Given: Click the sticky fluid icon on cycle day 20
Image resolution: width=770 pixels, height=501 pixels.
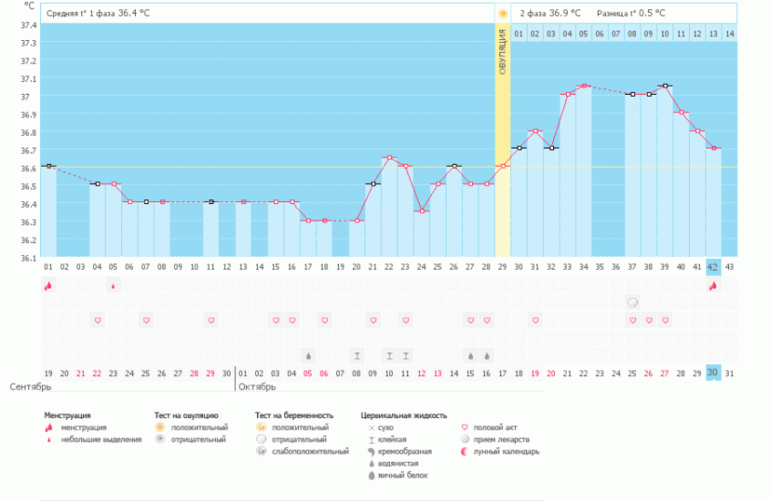Looking at the screenshot, I should click(357, 356).
